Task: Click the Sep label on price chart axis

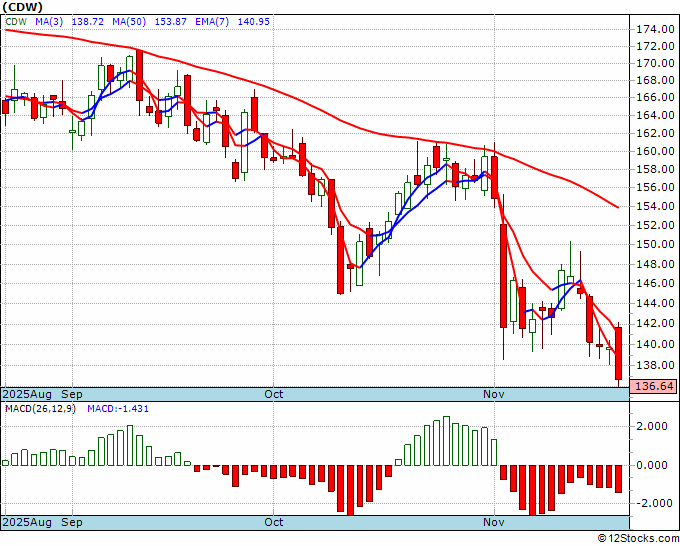Action: [72, 394]
